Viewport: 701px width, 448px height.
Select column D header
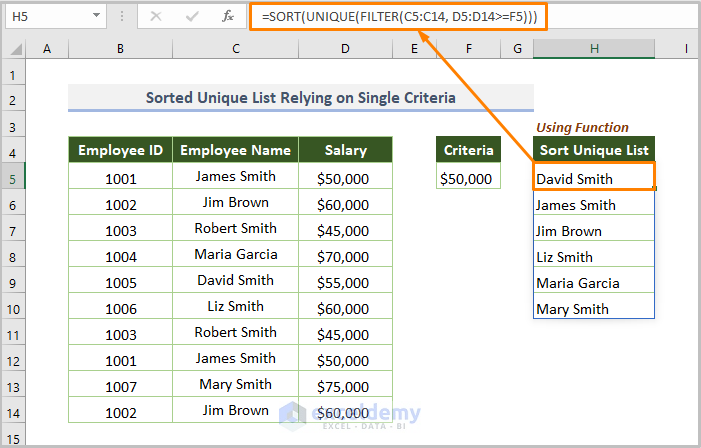pos(345,48)
